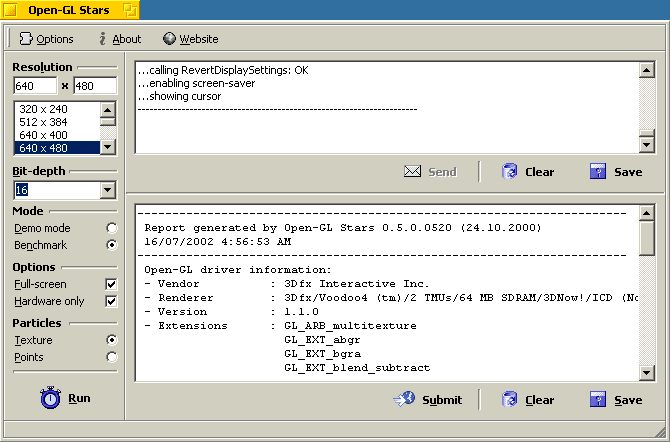Toggle the Full-screen checkbox
Viewport: 670px width, 442px height.
pyautogui.click(x=111, y=284)
